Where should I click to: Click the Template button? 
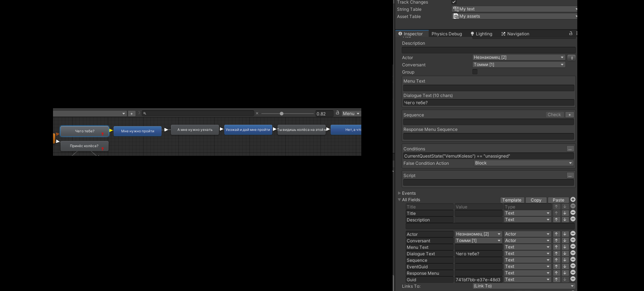[512, 200]
